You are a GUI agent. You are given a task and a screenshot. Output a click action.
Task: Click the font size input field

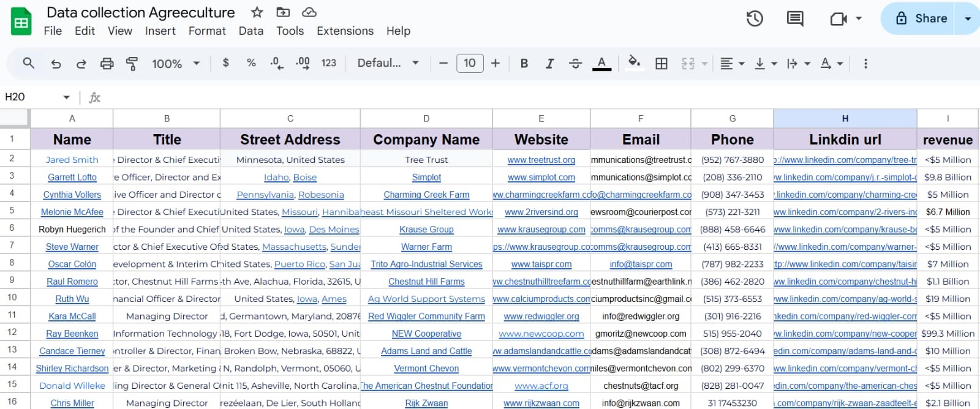point(470,63)
